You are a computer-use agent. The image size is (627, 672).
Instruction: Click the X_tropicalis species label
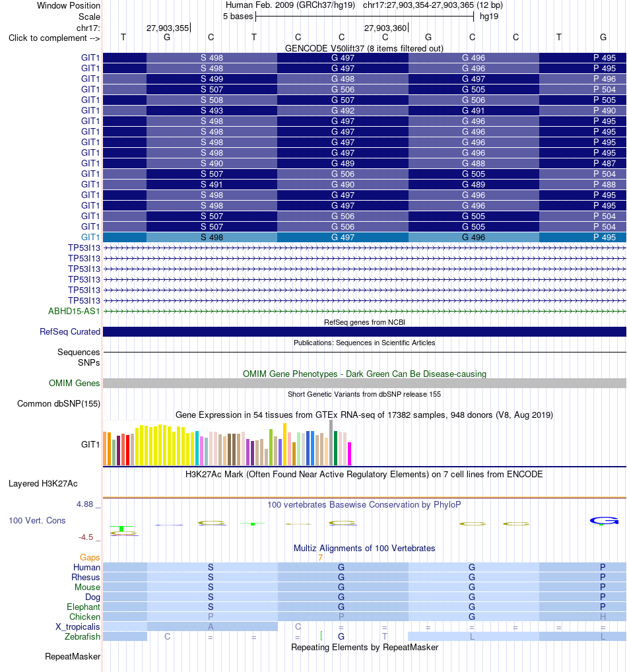point(78,626)
